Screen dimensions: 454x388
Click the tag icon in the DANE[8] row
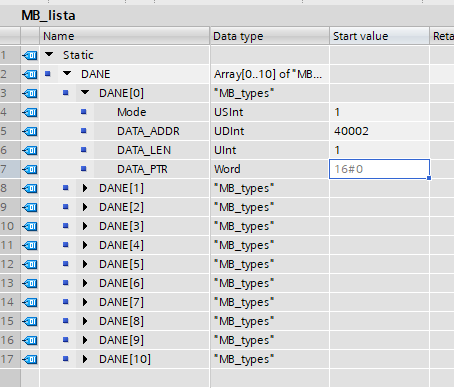[30, 321]
